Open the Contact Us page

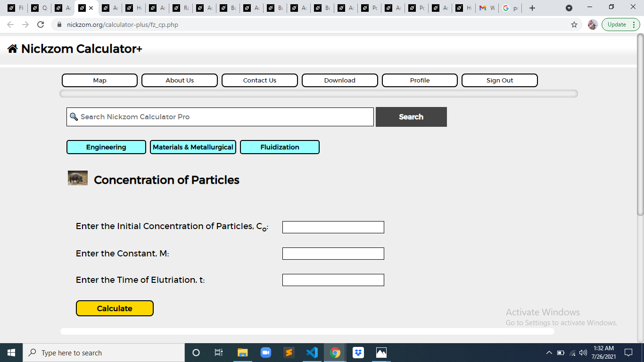tap(260, 80)
